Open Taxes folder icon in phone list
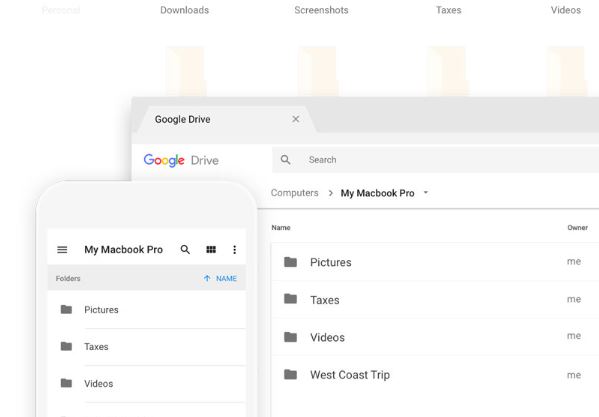Image resolution: width=599 pixels, height=417 pixels. pos(66,346)
